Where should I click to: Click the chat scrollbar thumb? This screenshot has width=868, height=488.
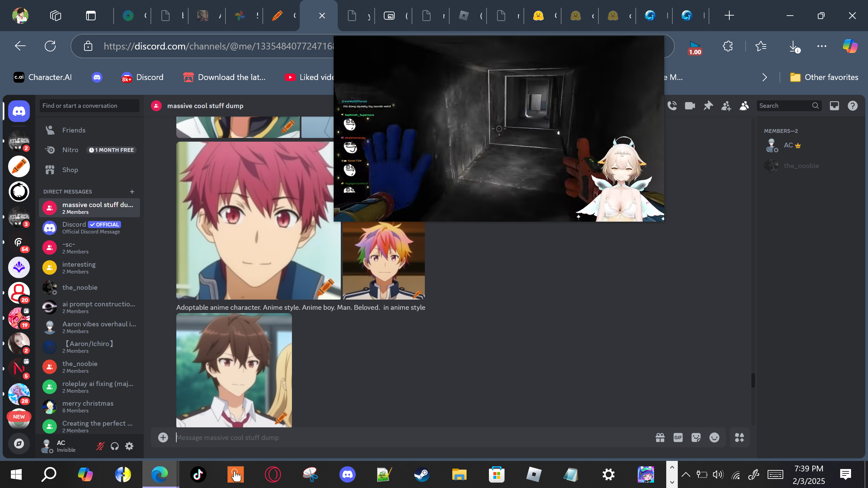(753, 380)
